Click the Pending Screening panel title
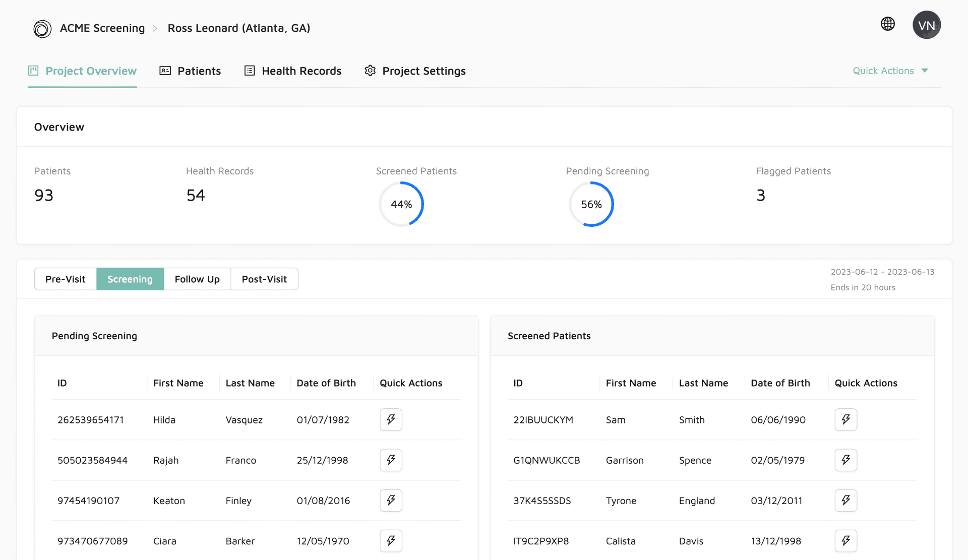968x560 pixels. pos(94,336)
